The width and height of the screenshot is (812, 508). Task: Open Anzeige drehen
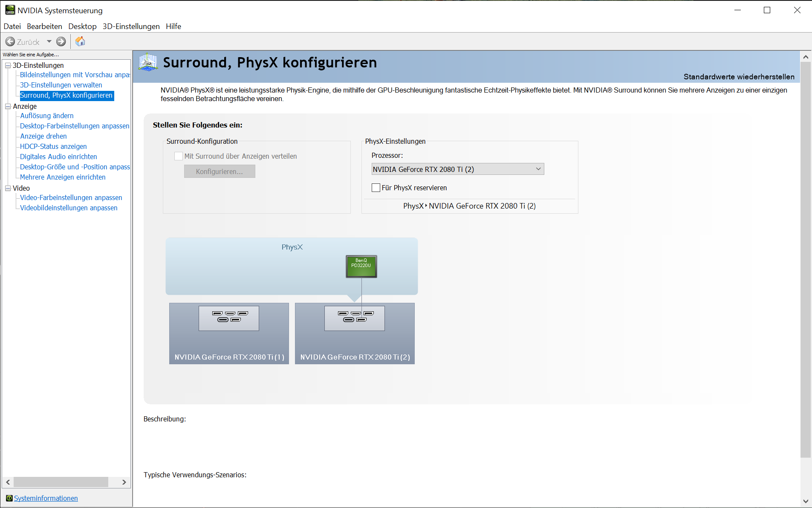43,136
